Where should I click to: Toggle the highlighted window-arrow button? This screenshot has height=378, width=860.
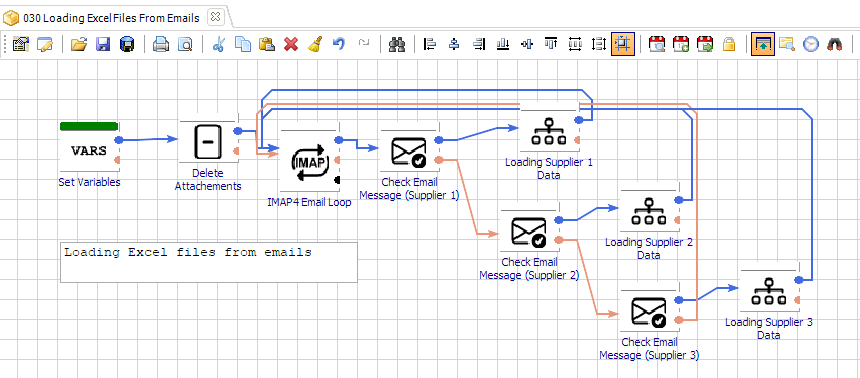point(763,44)
